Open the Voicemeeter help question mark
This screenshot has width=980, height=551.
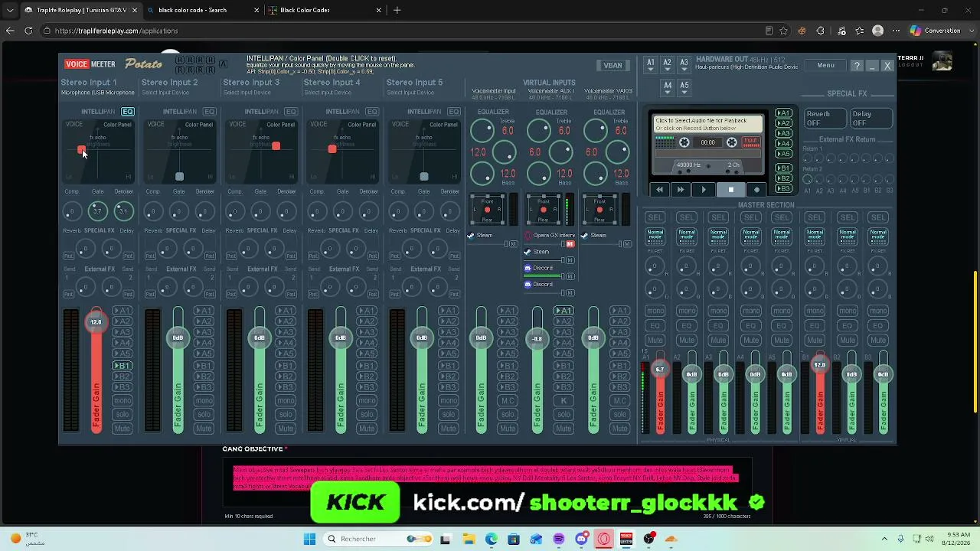tap(857, 66)
